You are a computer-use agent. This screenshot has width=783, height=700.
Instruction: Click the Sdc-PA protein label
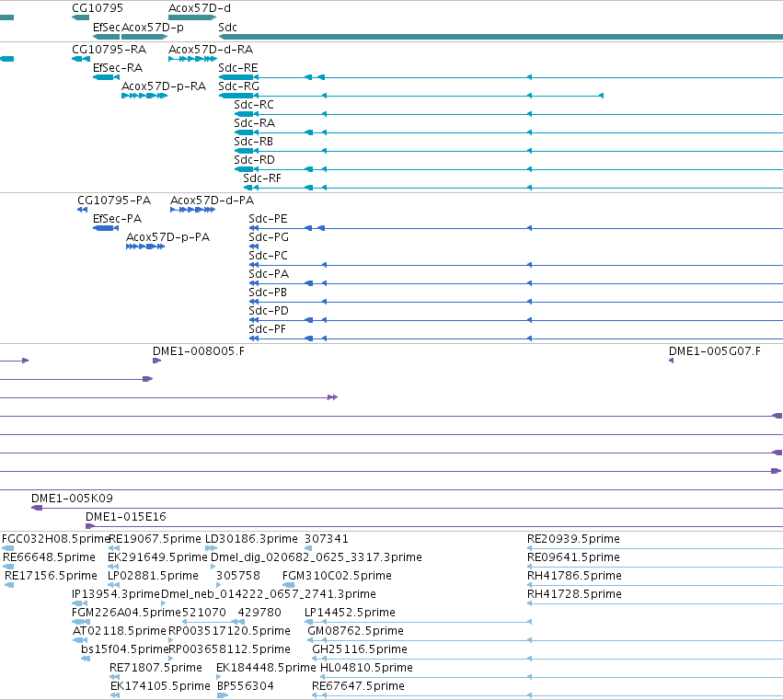pos(269,275)
